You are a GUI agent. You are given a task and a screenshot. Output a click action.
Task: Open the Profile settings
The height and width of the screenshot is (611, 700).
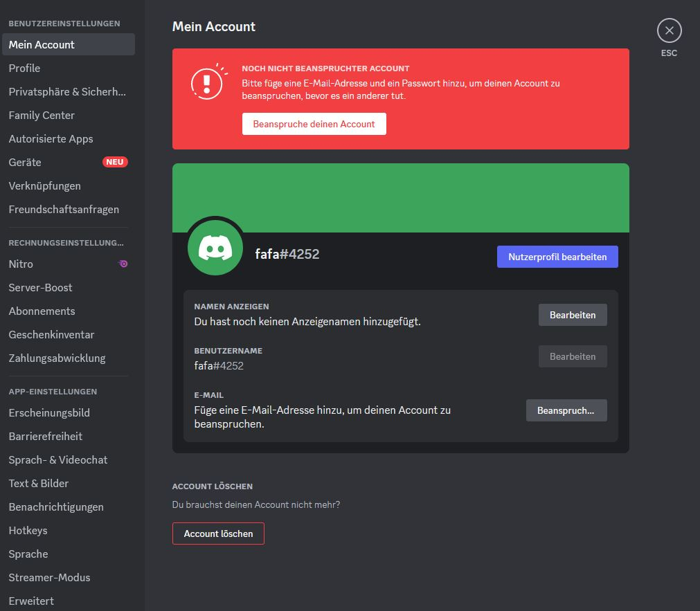click(69, 69)
